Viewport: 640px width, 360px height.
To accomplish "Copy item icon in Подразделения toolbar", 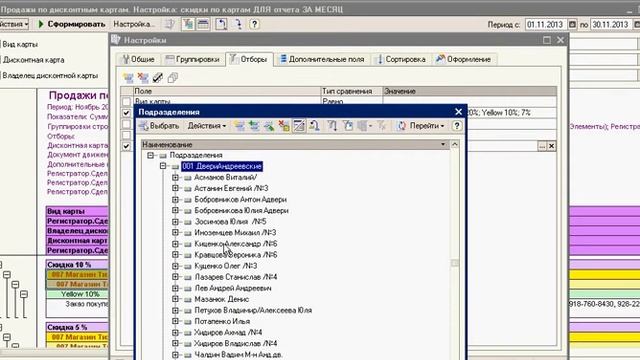I will pos(269,126).
